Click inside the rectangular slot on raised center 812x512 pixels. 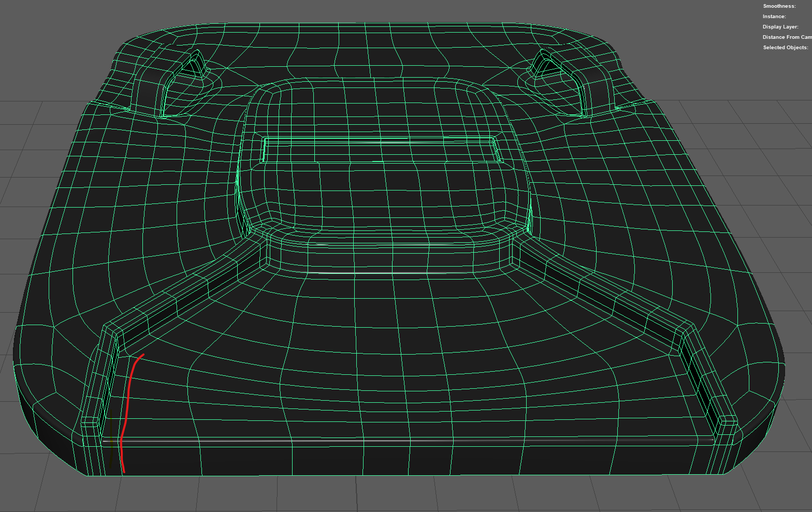click(x=382, y=150)
